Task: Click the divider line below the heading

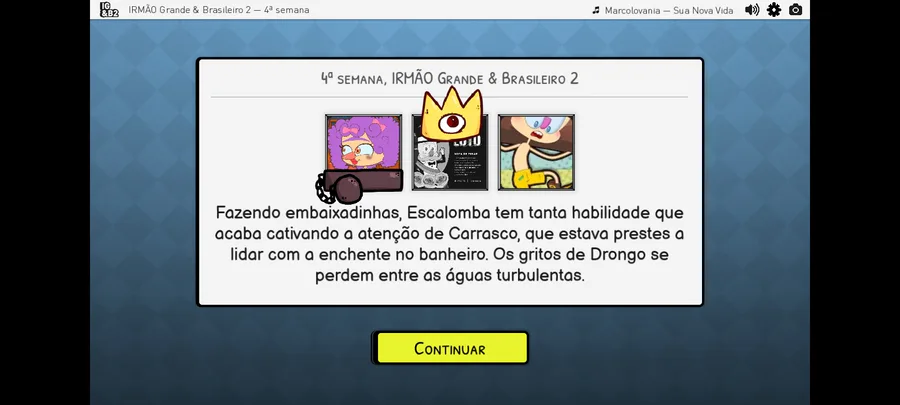Action: pyautogui.click(x=449, y=97)
